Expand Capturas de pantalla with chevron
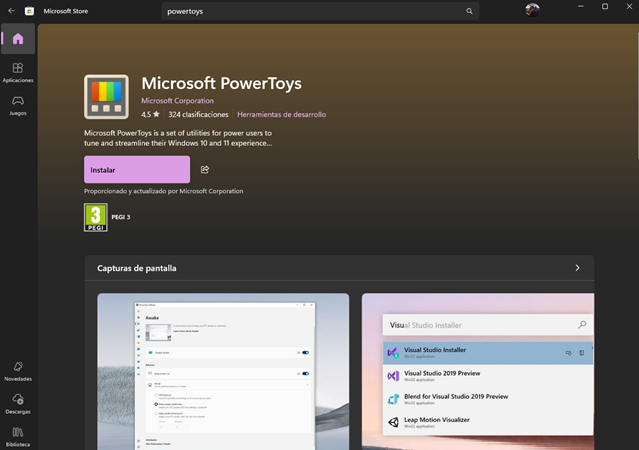Screen dimensions: 639x450 click(577, 268)
